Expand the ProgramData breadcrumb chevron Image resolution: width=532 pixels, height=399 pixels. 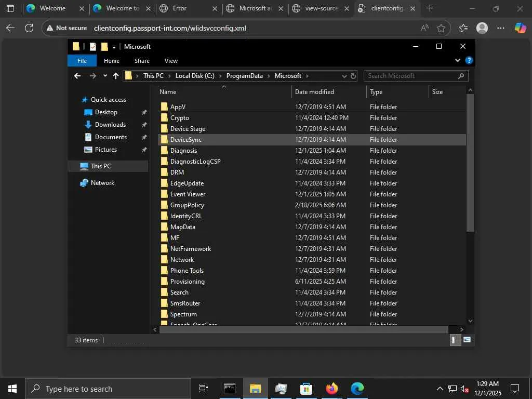tap(269, 76)
